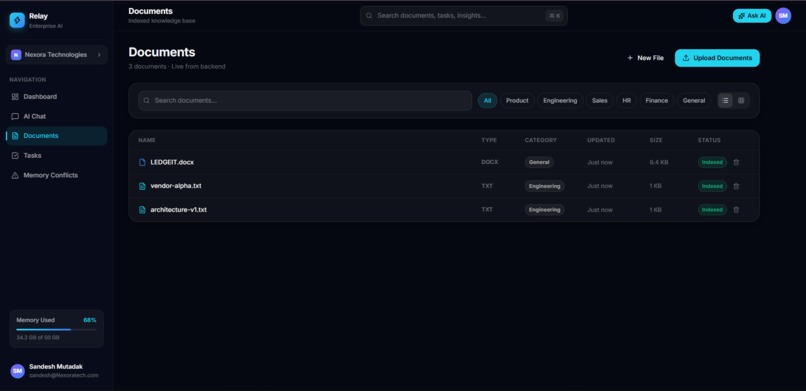
Task: Click the plus icon beside New File
Action: (630, 58)
